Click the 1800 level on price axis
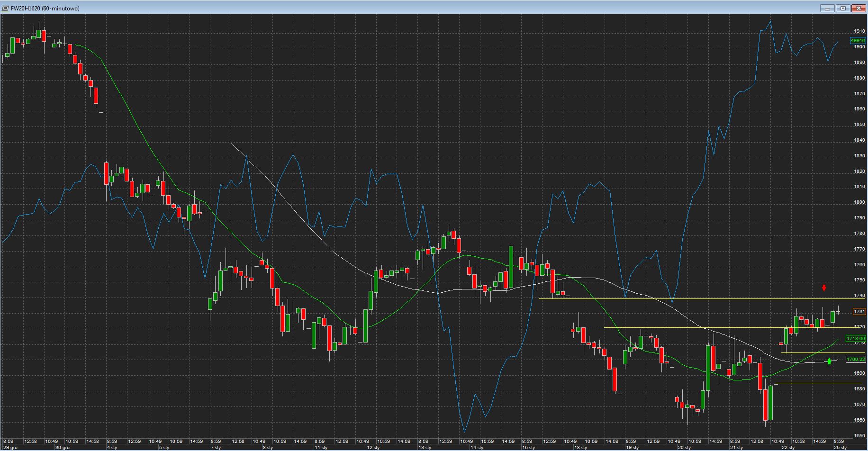 click(x=859, y=202)
